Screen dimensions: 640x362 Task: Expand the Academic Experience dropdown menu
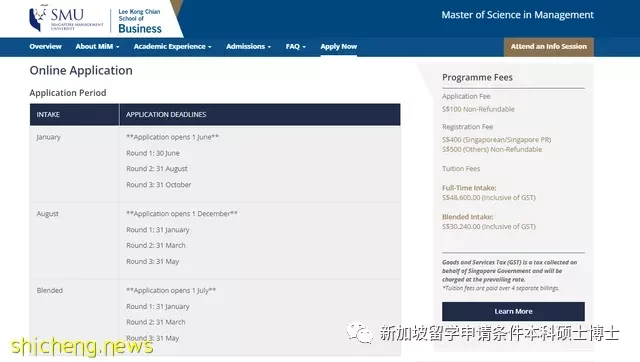pos(172,47)
